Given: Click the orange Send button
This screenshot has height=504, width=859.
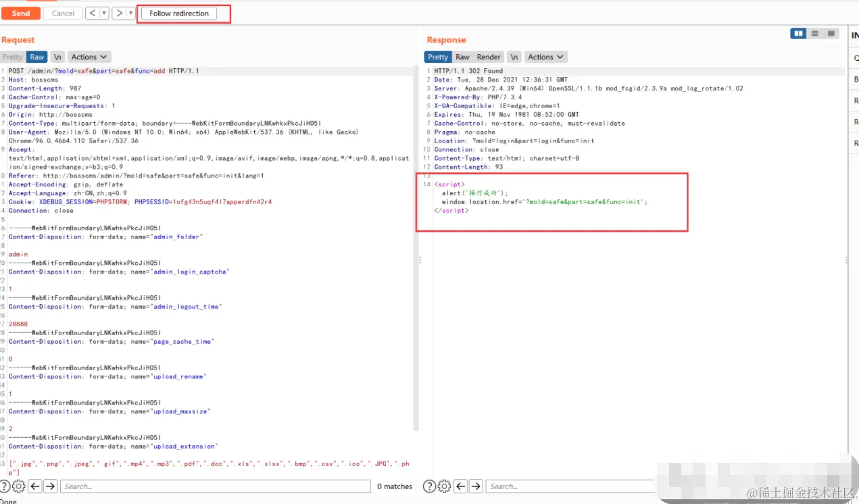Looking at the screenshot, I should [20, 13].
